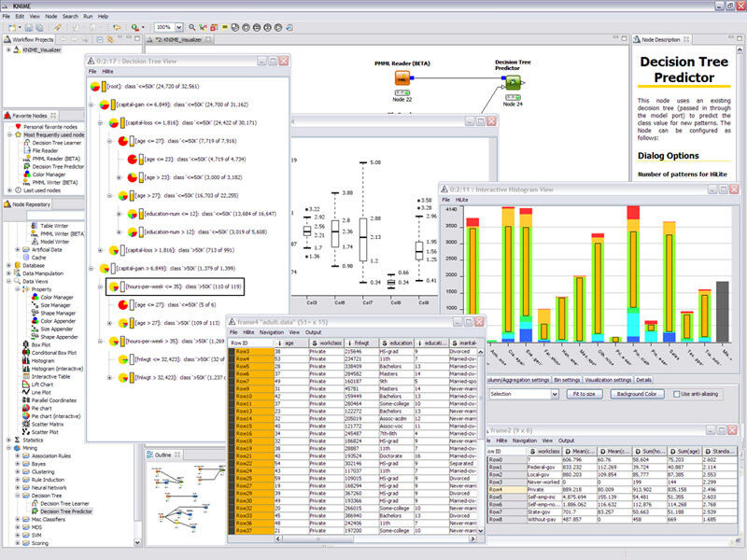Image resolution: width=747 pixels, height=560 pixels.
Task: Collapse the capital-gain <= 6,849 tree node
Action: tap(91, 105)
